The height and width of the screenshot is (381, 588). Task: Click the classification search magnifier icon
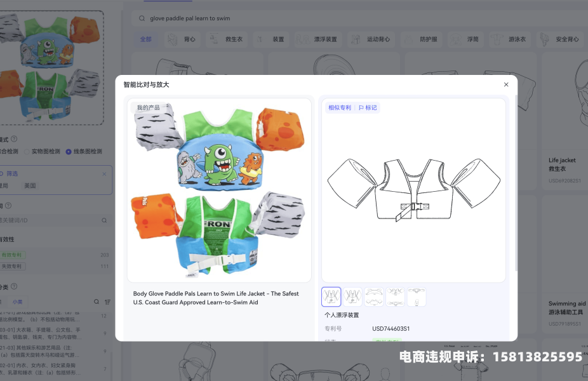pos(97,302)
